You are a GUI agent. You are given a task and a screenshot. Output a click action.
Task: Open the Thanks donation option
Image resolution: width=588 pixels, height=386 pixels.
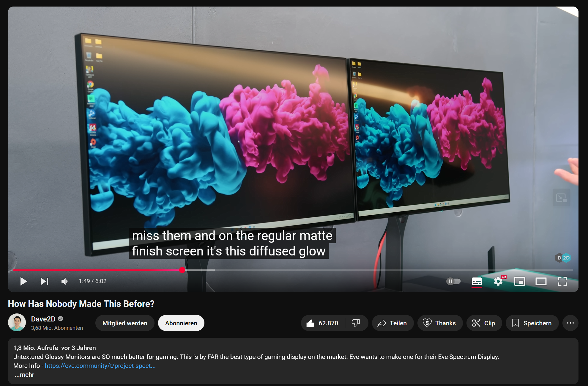[x=440, y=323]
